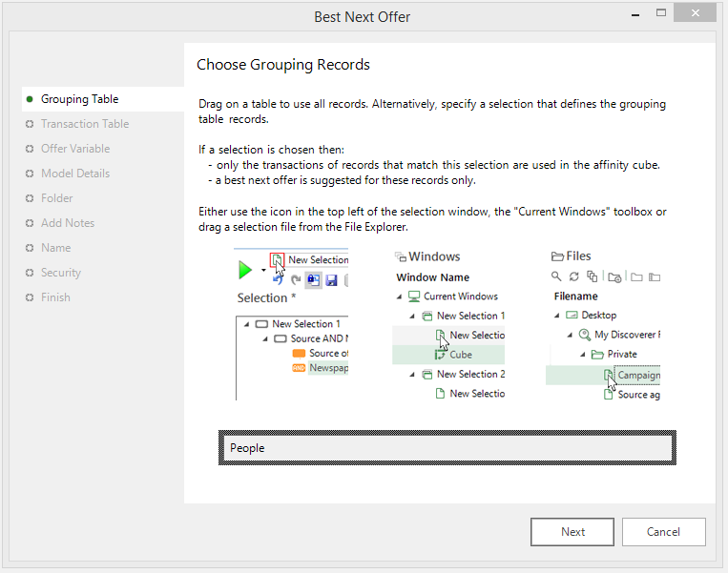Cancel the Best Next Offer wizard
Screen dimensions: 728x573
click(663, 532)
